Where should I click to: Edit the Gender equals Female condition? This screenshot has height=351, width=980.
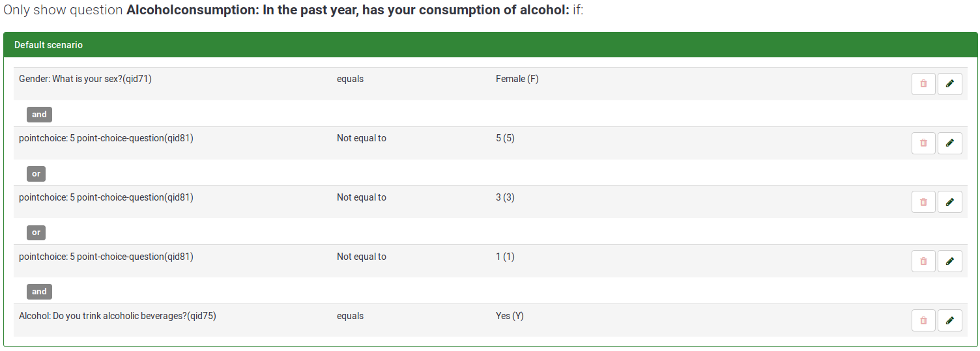click(949, 84)
